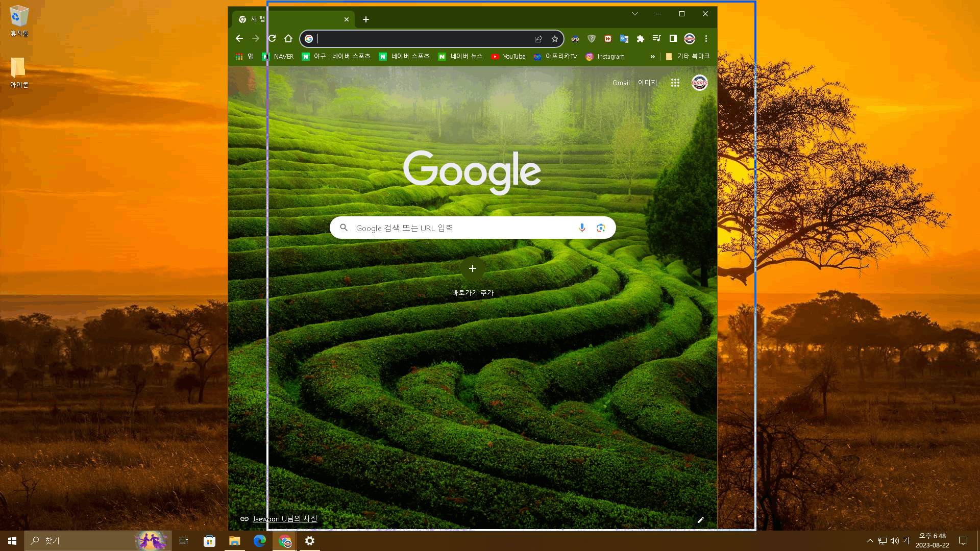Open the Google Translate extension

(x=624, y=39)
